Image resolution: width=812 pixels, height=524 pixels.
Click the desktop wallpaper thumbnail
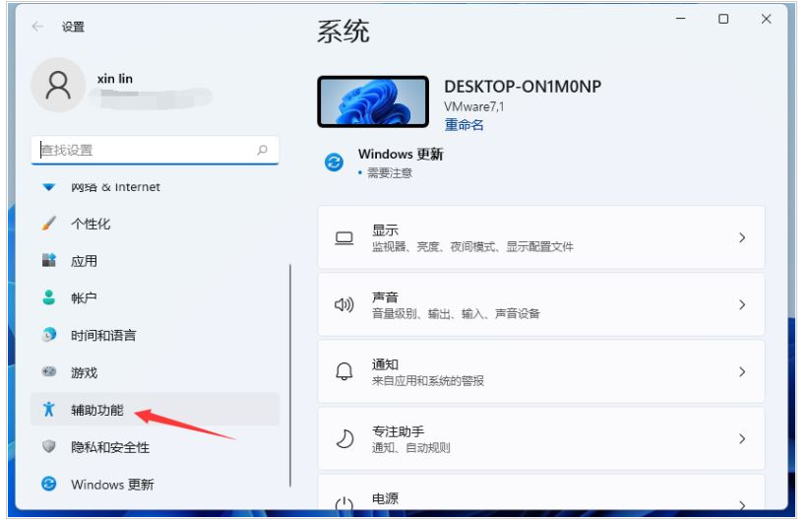373,101
